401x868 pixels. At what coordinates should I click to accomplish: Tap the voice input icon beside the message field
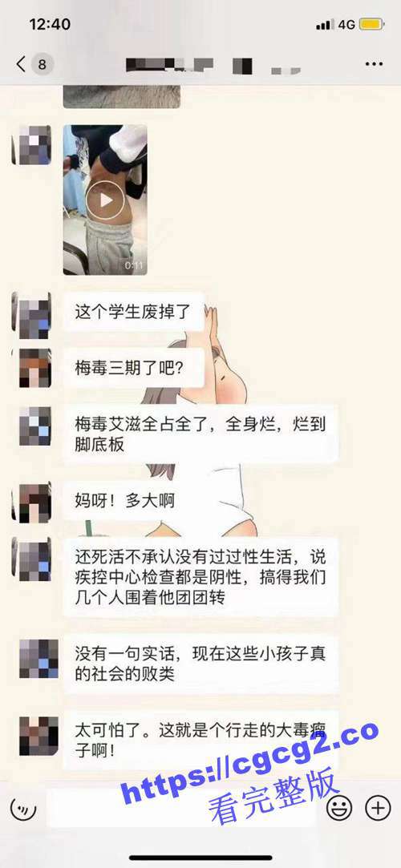(23, 809)
